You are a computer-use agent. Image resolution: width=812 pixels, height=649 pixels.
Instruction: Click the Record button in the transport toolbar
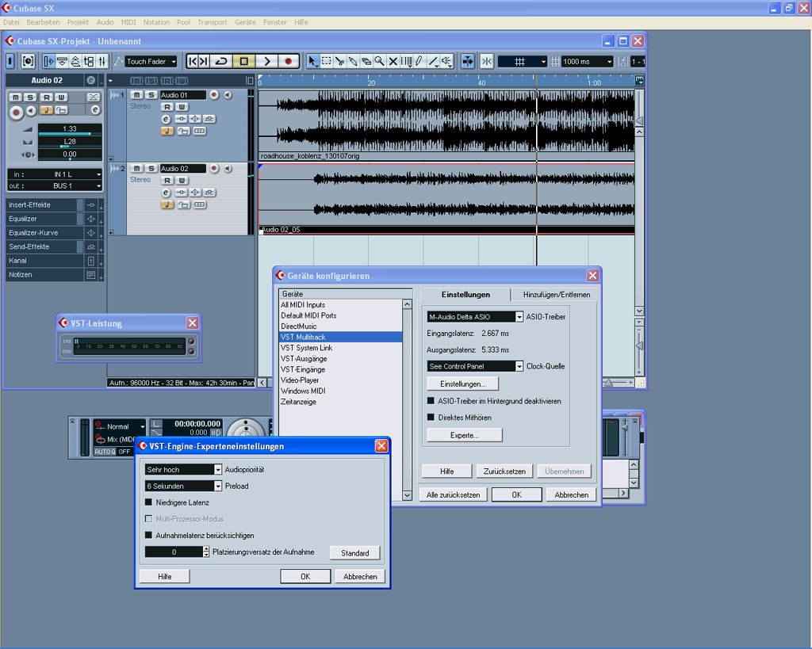point(289,61)
